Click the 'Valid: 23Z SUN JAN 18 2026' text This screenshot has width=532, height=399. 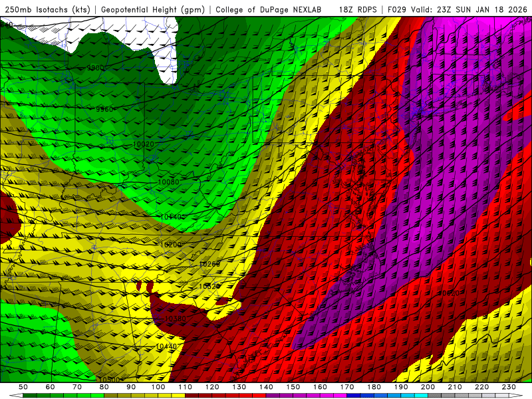(x=469, y=10)
